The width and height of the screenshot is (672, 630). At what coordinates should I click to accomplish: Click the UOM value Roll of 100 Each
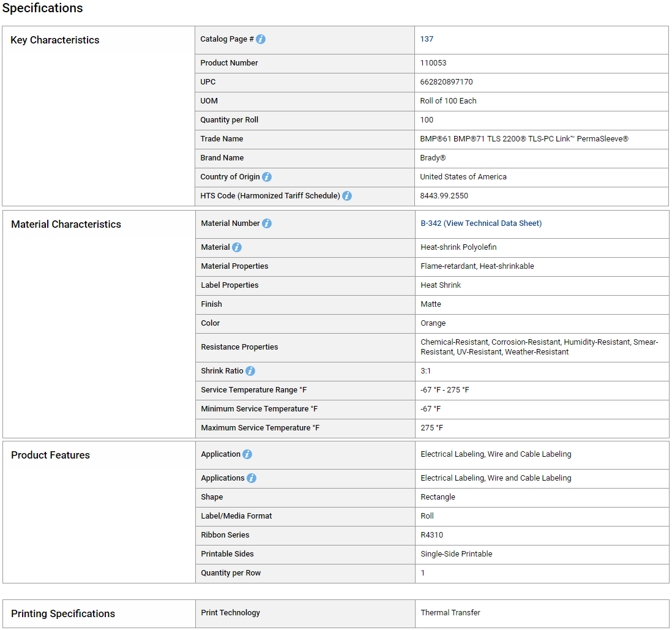tap(448, 101)
